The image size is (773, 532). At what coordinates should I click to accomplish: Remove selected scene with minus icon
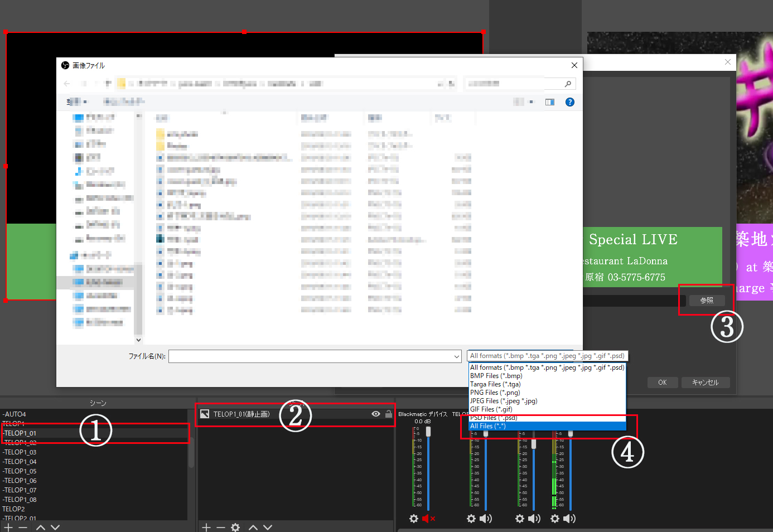tap(23, 527)
